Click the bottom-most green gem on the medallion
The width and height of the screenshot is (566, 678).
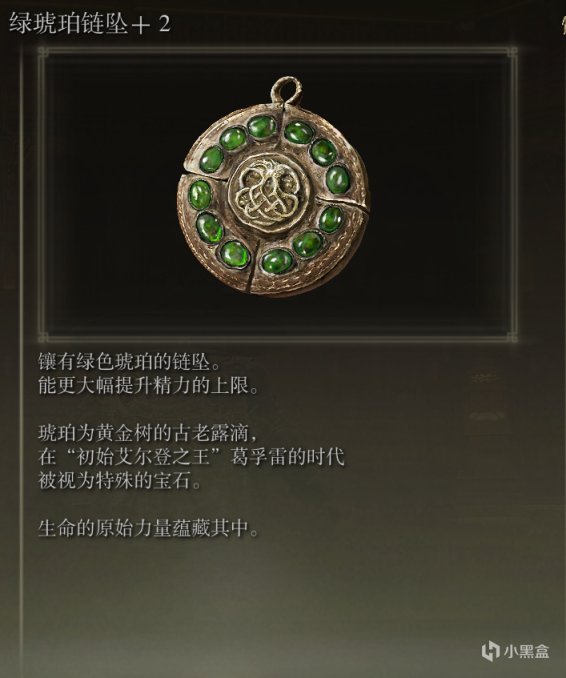pos(277,262)
